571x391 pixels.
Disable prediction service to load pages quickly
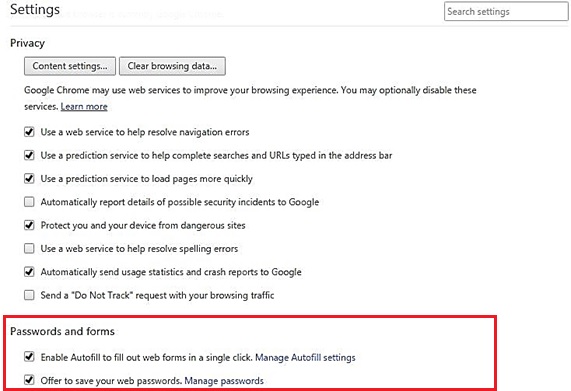click(29, 179)
